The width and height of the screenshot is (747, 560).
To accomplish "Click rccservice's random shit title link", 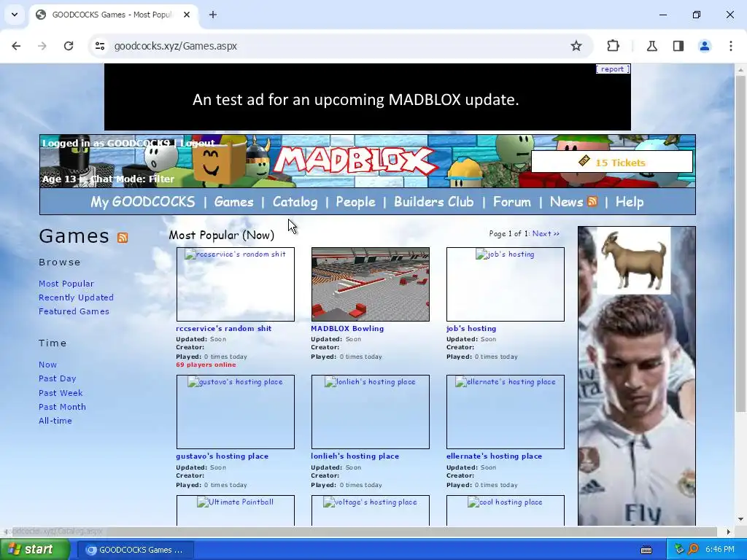I will click(x=223, y=328).
